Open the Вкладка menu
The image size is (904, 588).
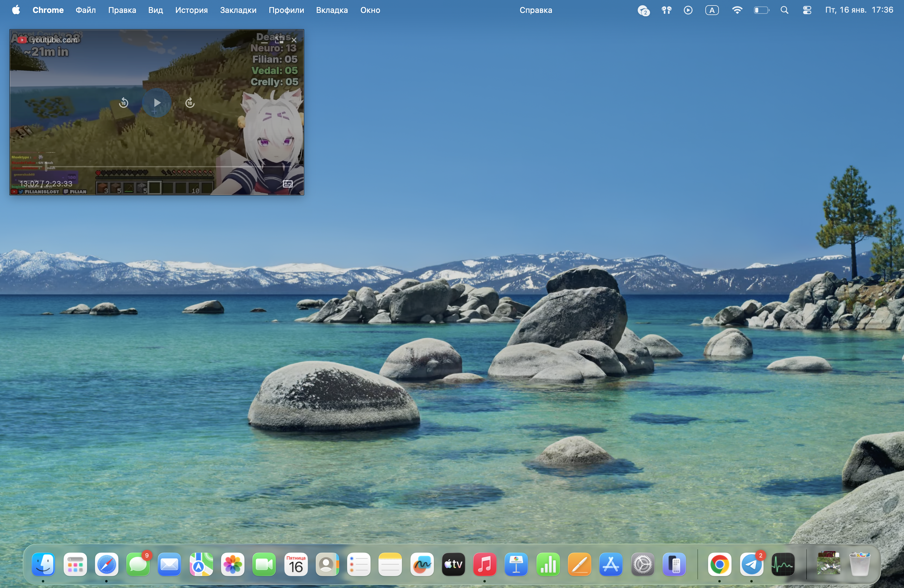click(x=331, y=10)
